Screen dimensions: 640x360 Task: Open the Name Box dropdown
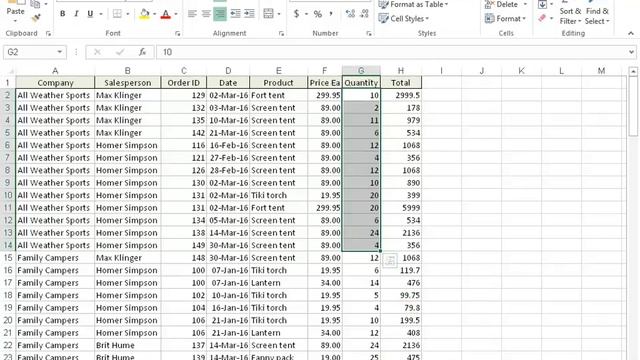(60, 52)
